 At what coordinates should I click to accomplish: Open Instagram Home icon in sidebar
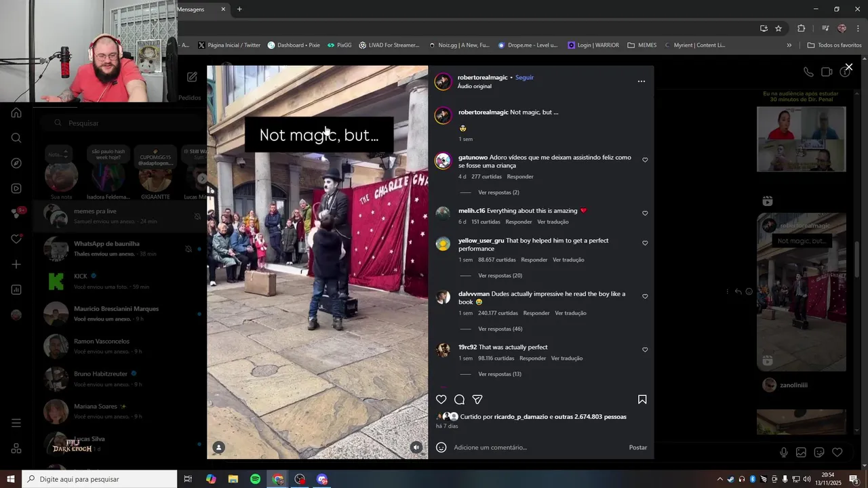[16, 113]
